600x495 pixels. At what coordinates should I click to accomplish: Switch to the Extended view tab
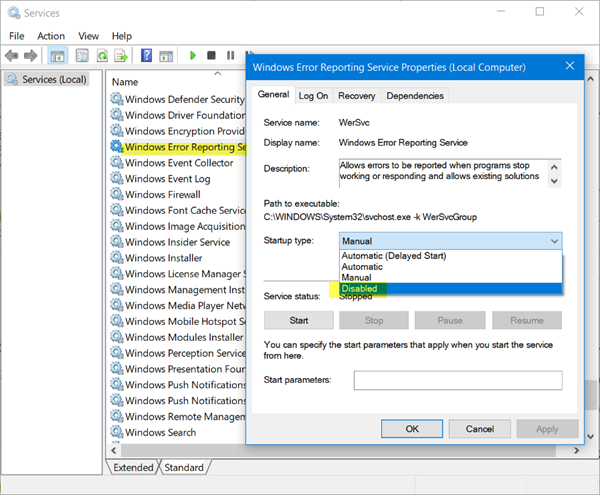[133, 467]
